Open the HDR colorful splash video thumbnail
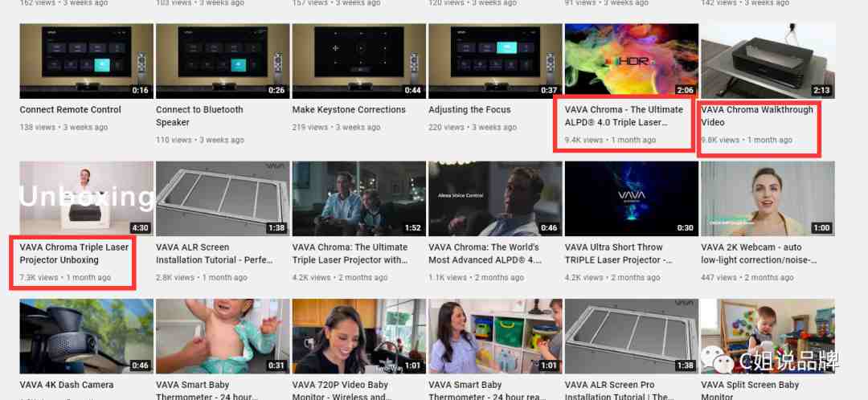The width and height of the screenshot is (868, 400). pyautogui.click(x=632, y=61)
